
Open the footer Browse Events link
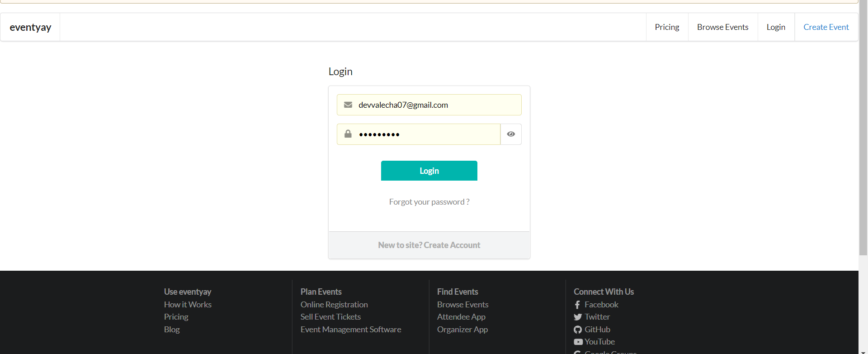462,305
